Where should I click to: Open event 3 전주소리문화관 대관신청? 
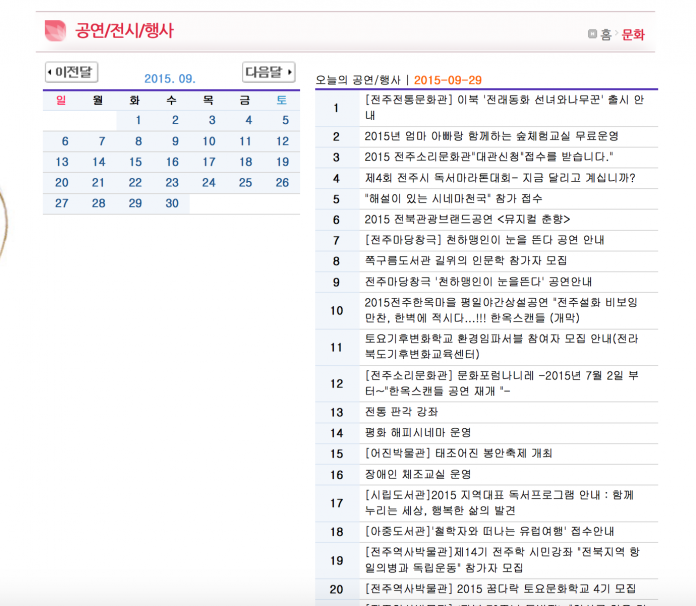click(489, 157)
